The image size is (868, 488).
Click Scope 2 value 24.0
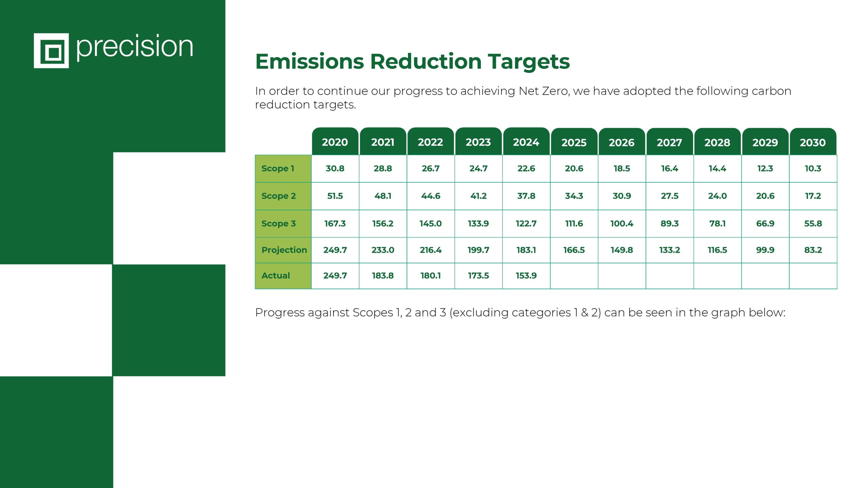(x=717, y=196)
